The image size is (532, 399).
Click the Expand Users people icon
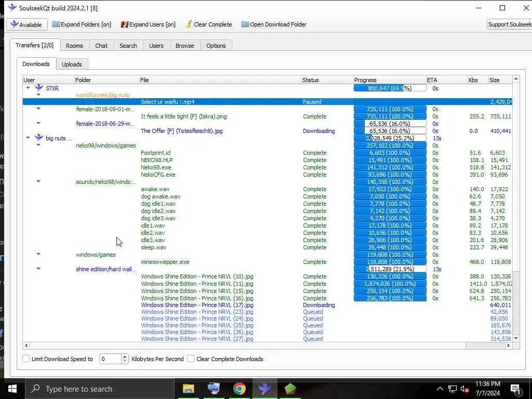pyautogui.click(x=125, y=24)
